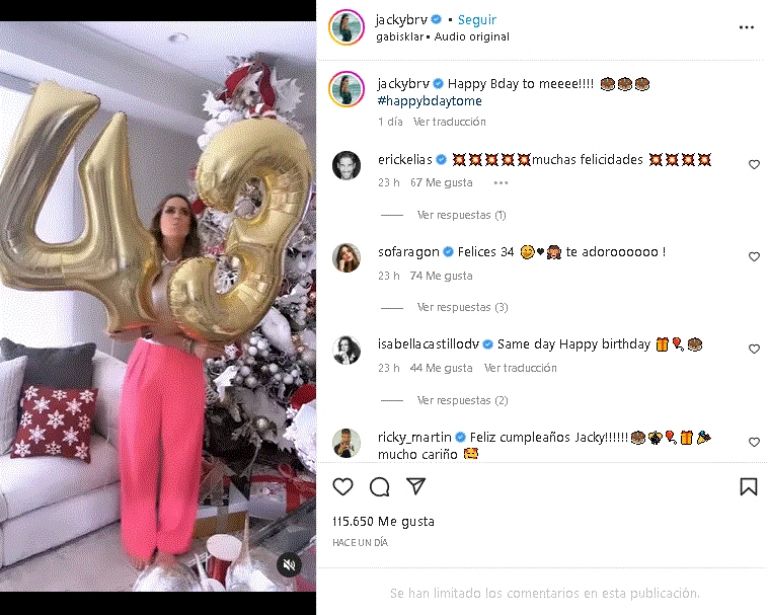
Task: Show 3 replies under sofaragon comment
Action: pos(462,307)
